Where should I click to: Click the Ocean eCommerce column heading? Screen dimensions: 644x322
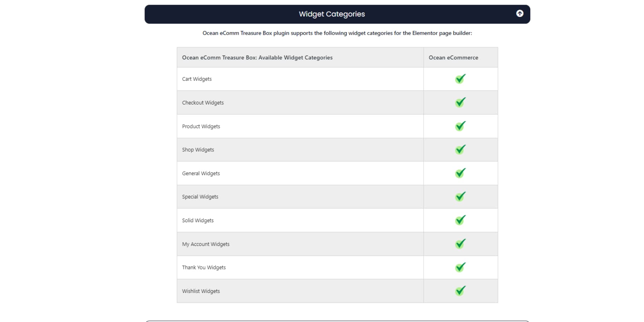pyautogui.click(x=453, y=57)
